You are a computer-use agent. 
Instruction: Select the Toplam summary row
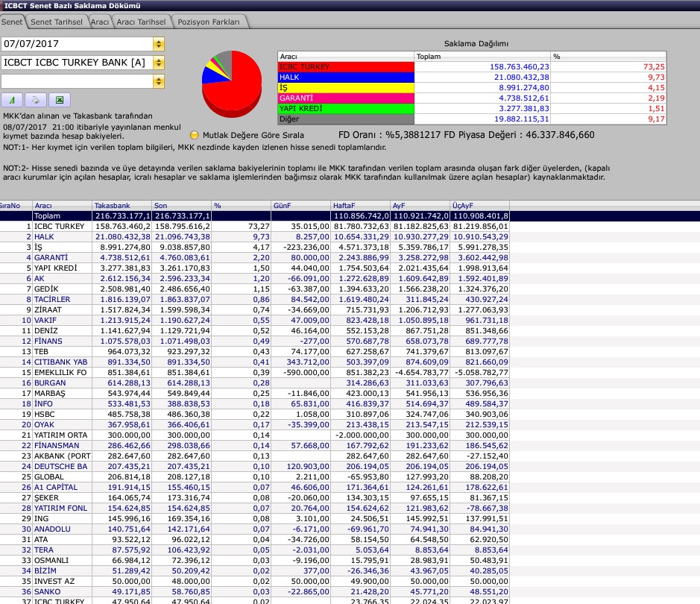click(x=254, y=216)
